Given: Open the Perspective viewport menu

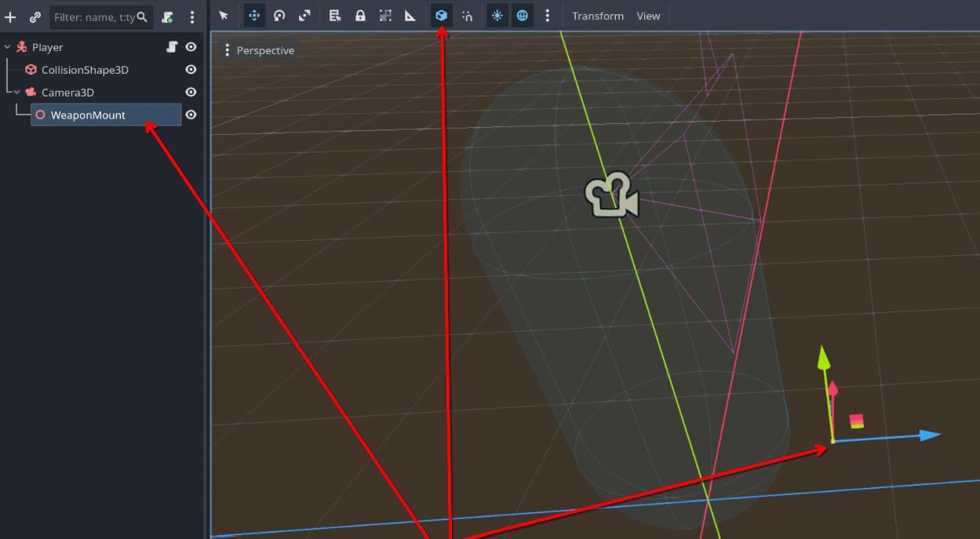Looking at the screenshot, I should 258,50.
